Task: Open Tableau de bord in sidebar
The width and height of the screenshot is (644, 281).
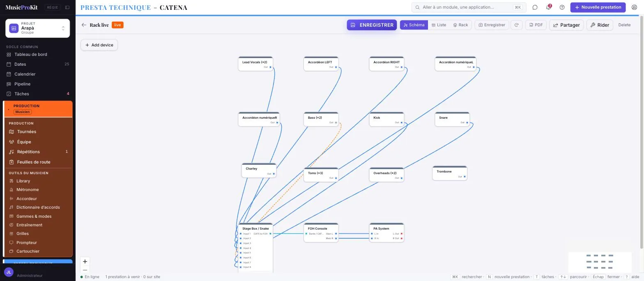Action: click(x=38, y=55)
